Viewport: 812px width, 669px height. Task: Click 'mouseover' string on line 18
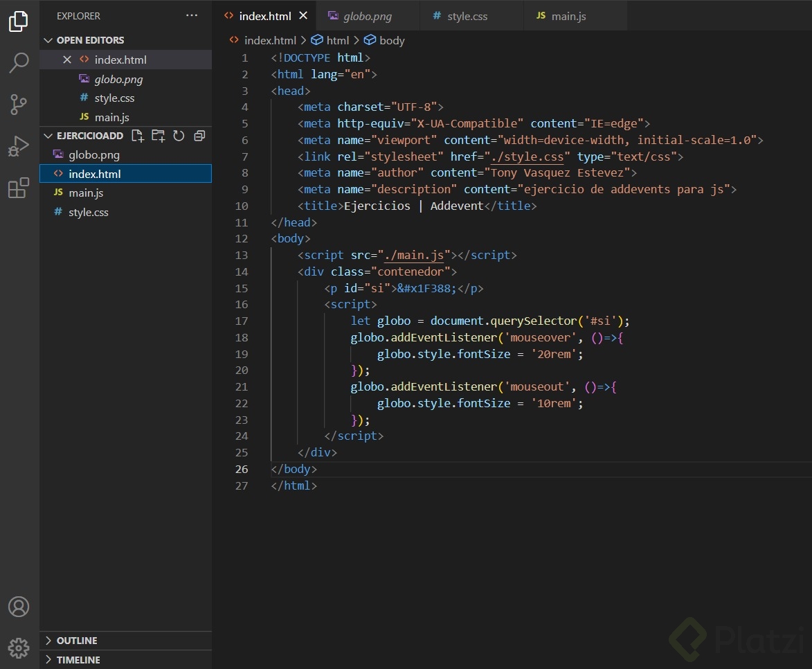pyautogui.click(x=540, y=337)
